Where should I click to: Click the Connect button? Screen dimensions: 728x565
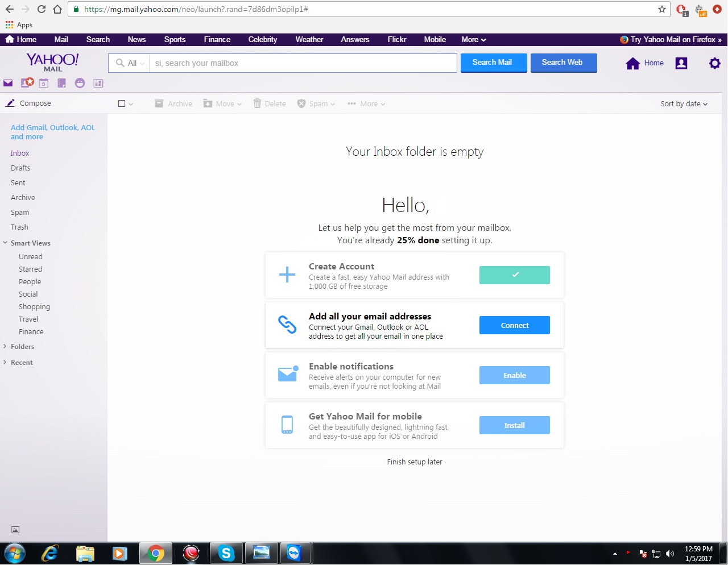pos(515,325)
